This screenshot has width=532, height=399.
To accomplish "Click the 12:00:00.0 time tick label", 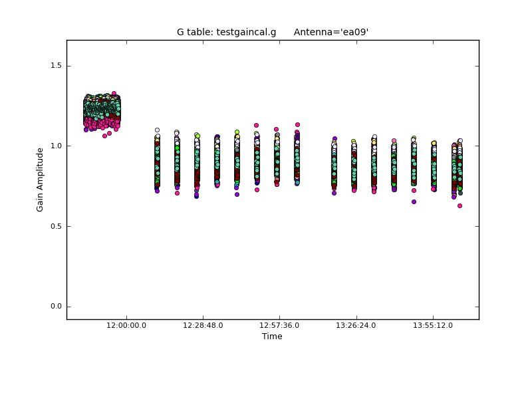I will (x=126, y=325).
